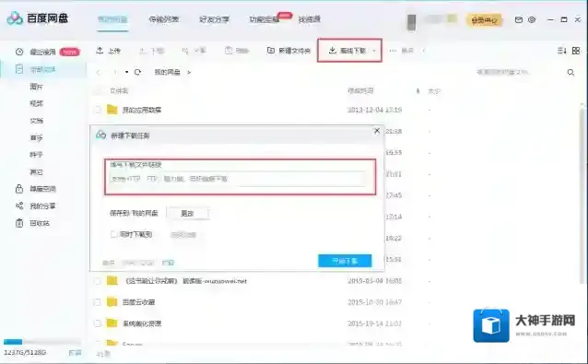Open the yellow 会员中心 button
Viewport: 588px width, 364px height.
point(484,20)
